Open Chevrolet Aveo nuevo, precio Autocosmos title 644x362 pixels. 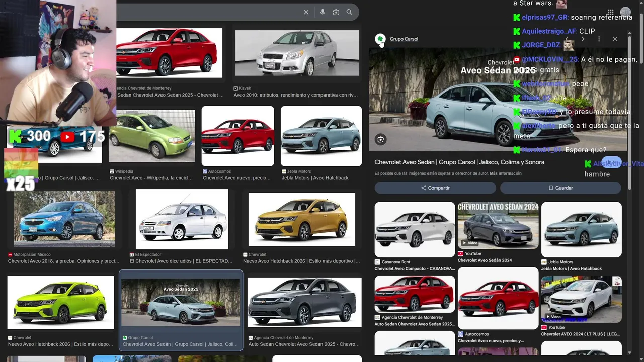[x=236, y=178]
